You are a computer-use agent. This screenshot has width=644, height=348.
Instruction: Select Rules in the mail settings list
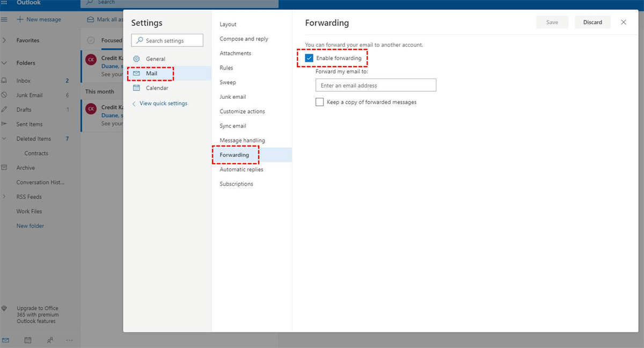[226, 68]
